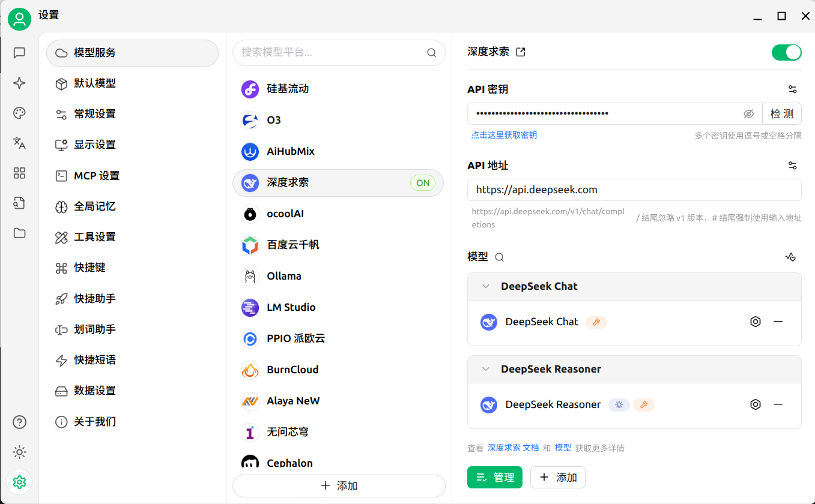Open the palette painting sidebar icon

pos(19,113)
